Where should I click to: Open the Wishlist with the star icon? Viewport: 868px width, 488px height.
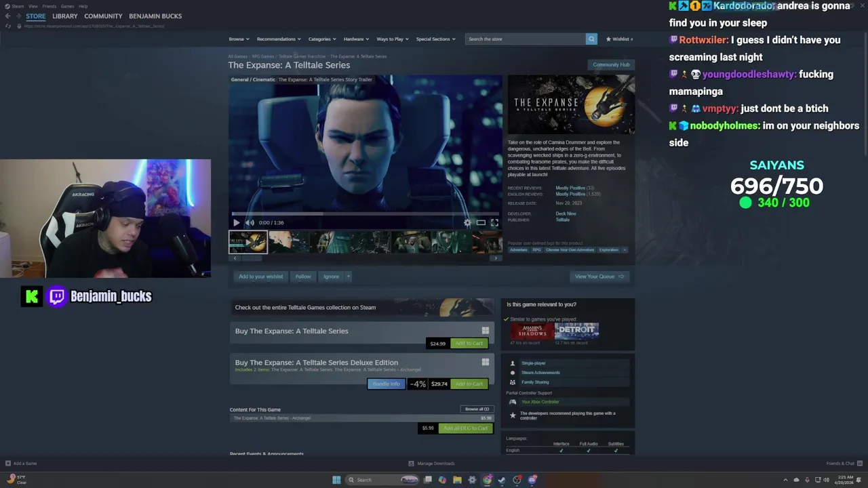[619, 39]
